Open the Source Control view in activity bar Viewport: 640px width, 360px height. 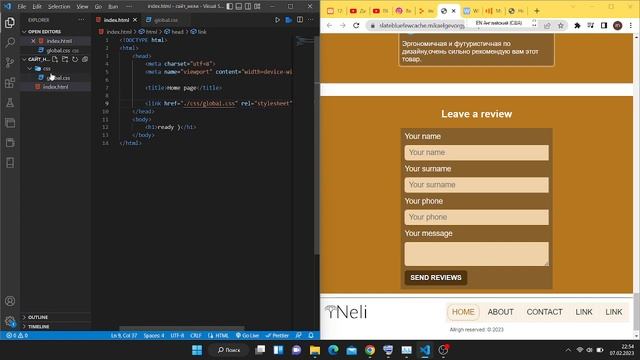pos(10,62)
